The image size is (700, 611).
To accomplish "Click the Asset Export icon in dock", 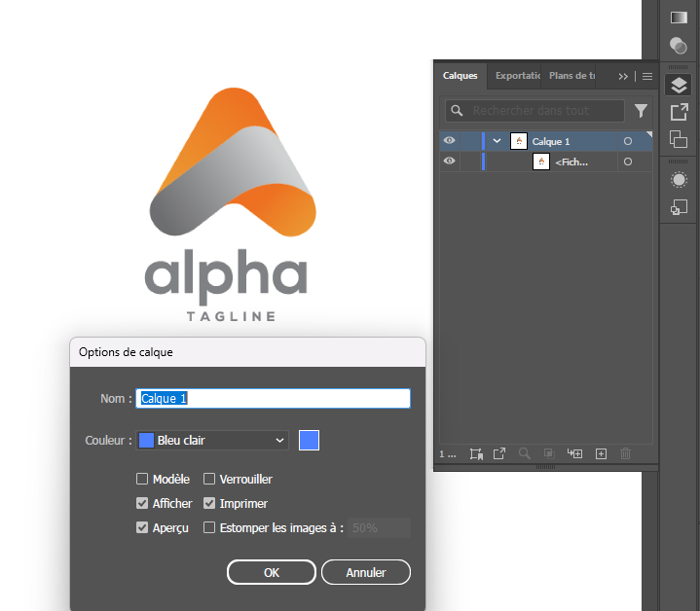I will [x=679, y=113].
